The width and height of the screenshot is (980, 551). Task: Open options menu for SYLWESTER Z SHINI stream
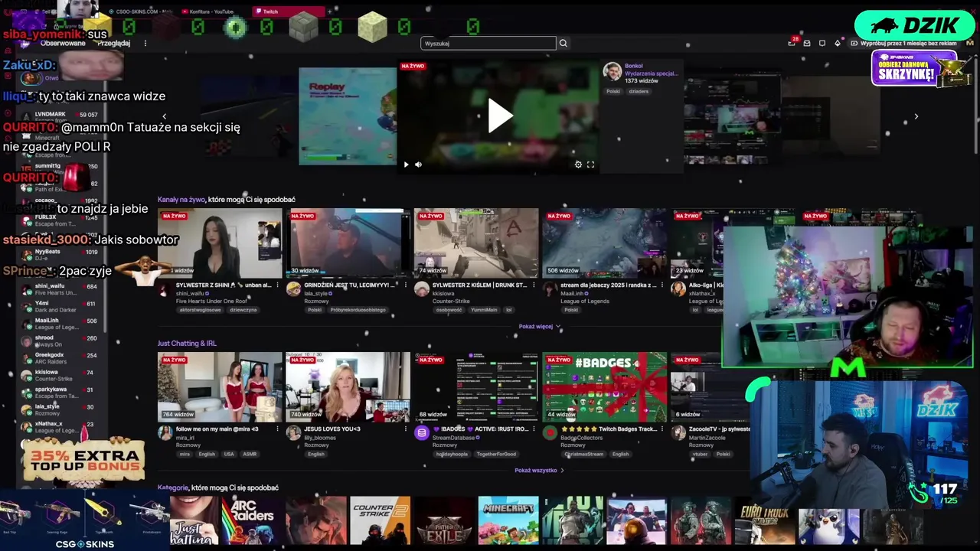[278, 285]
